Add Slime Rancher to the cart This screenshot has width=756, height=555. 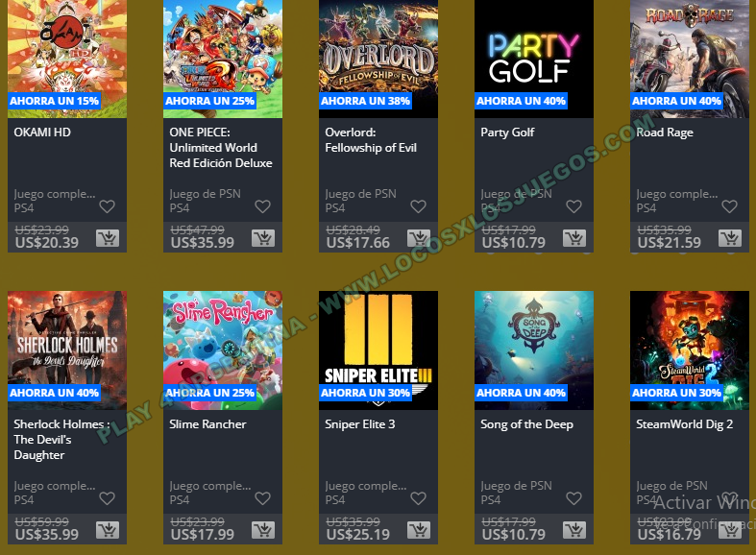263,530
